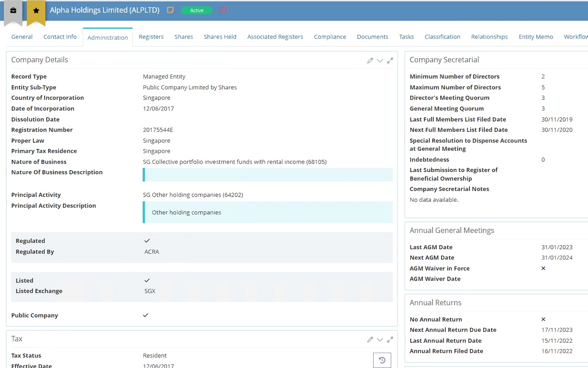
Task: Click the red circular icon next to Active
Action: [x=223, y=10]
